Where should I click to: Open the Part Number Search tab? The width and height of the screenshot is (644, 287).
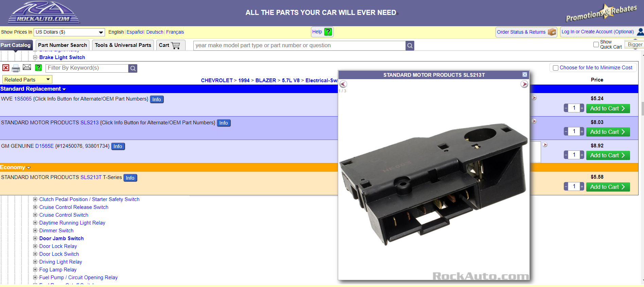click(x=63, y=45)
